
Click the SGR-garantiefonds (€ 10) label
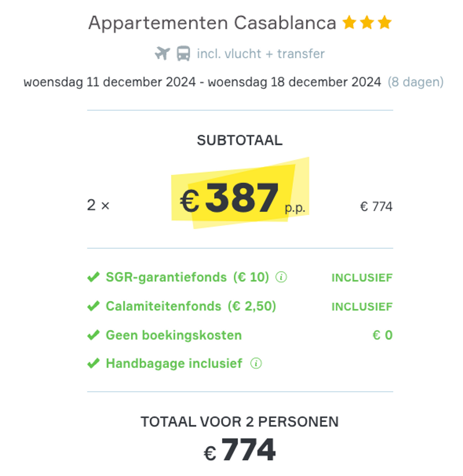pyautogui.click(x=187, y=277)
